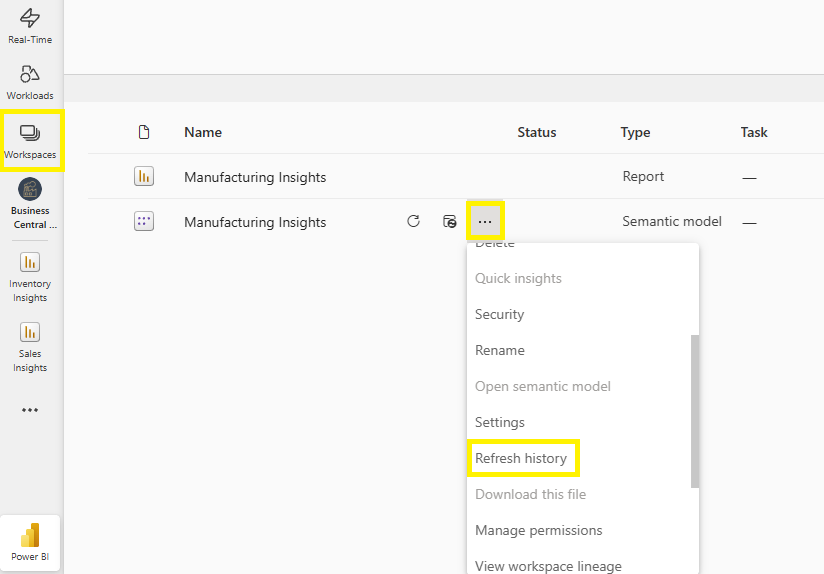Select Security in the context menu
824x574 pixels.
click(500, 314)
